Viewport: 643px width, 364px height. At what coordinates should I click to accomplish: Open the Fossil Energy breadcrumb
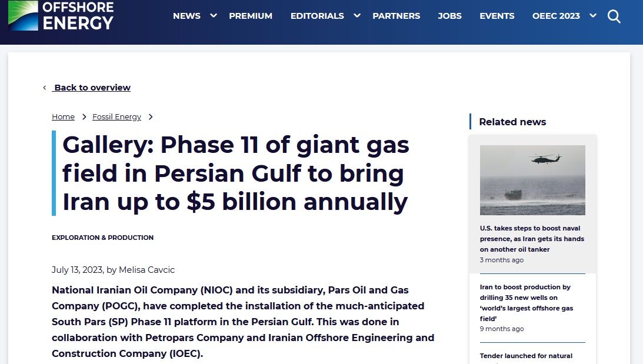pos(116,116)
